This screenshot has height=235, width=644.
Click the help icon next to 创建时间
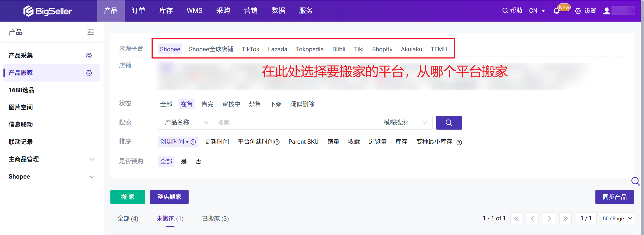(x=193, y=142)
